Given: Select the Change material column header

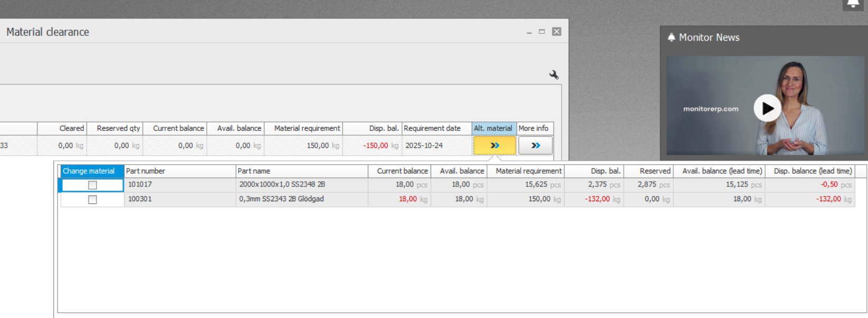Looking at the screenshot, I should click(92, 171).
